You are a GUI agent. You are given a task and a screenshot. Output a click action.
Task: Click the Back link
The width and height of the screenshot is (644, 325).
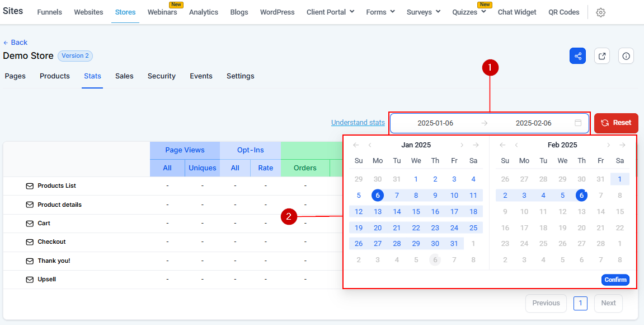pos(15,43)
